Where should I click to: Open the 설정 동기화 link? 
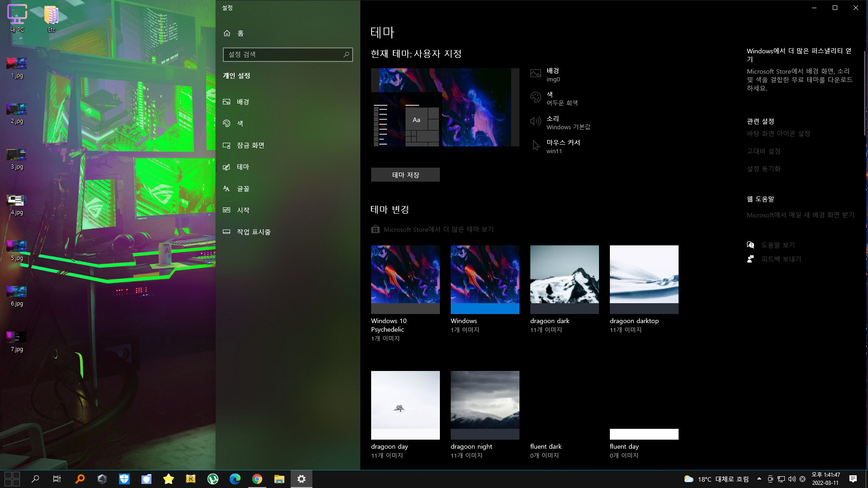764,169
